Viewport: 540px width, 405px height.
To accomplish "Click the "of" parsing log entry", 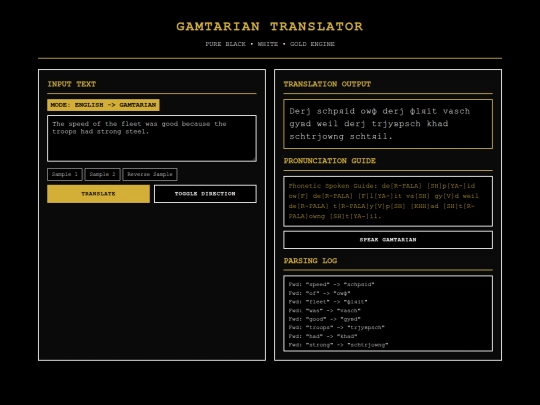I will [x=319, y=293].
